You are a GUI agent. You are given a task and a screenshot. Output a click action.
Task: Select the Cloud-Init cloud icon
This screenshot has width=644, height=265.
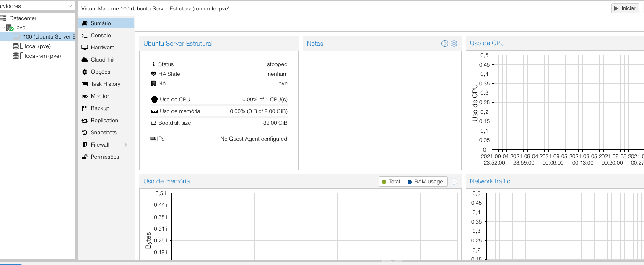click(85, 60)
